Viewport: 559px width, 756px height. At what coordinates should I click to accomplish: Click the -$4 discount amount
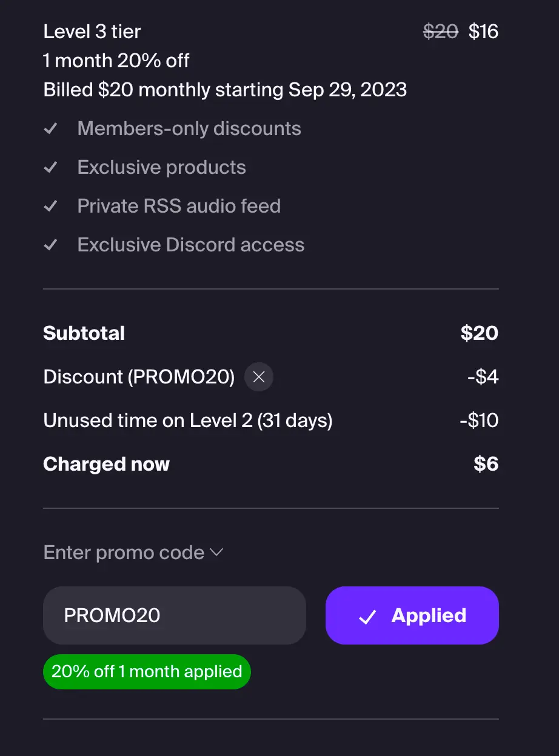(483, 377)
